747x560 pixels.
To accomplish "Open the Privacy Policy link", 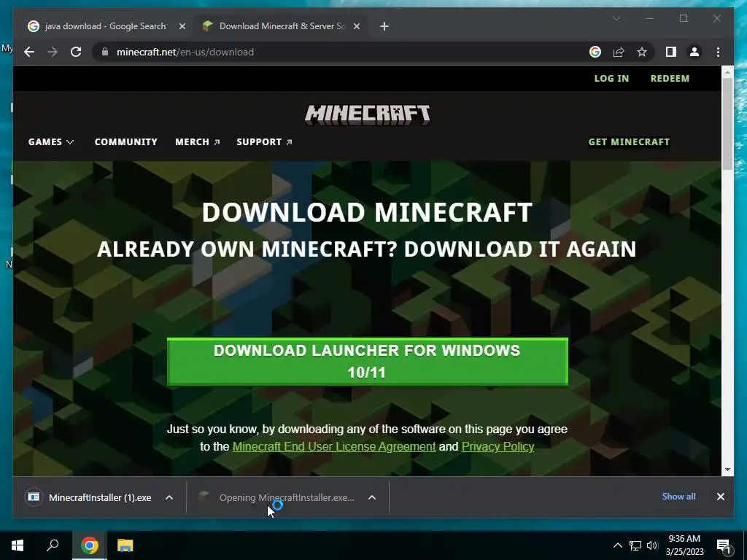I will coord(498,447).
